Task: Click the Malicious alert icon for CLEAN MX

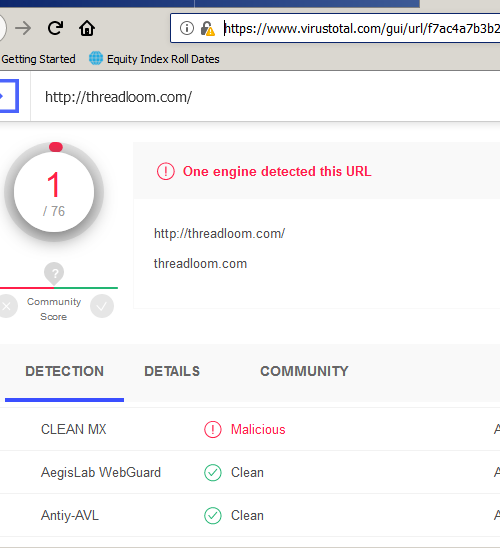Action: click(213, 430)
